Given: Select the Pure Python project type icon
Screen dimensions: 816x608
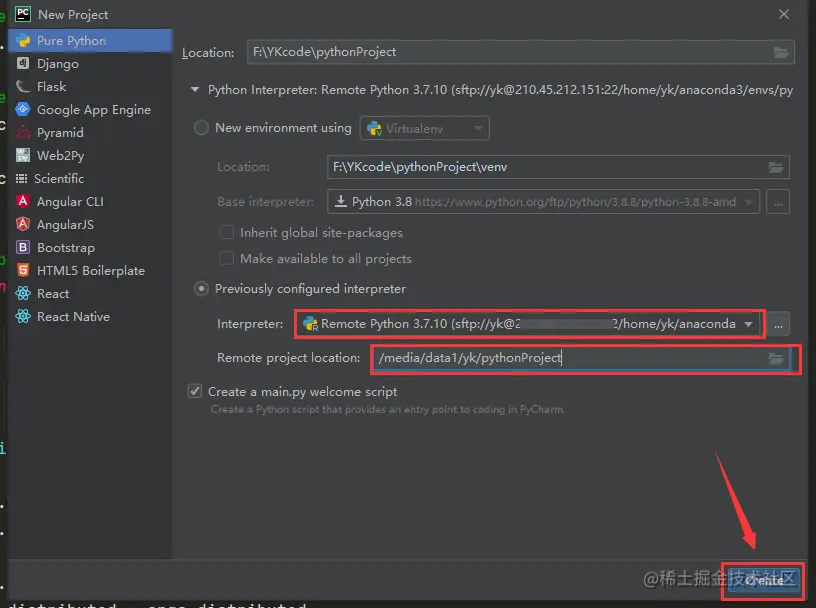Looking at the screenshot, I should (x=23, y=41).
